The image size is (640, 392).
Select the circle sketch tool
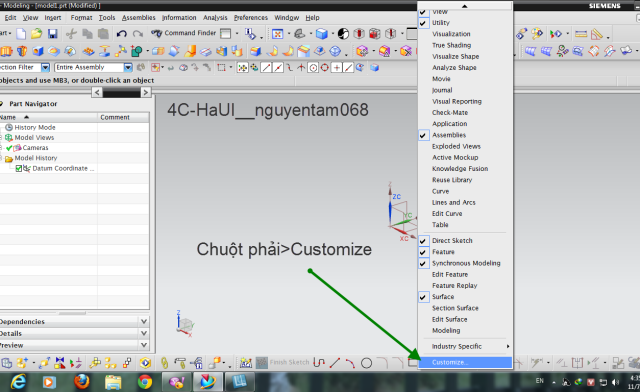tap(367, 363)
